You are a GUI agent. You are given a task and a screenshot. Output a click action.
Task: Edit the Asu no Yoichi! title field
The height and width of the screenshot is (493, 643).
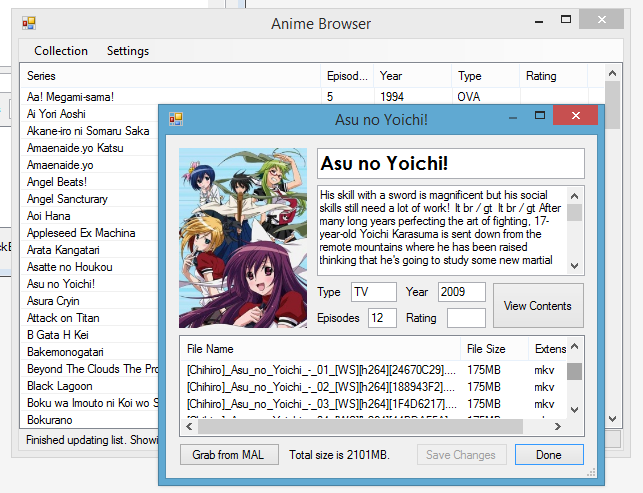click(x=449, y=164)
